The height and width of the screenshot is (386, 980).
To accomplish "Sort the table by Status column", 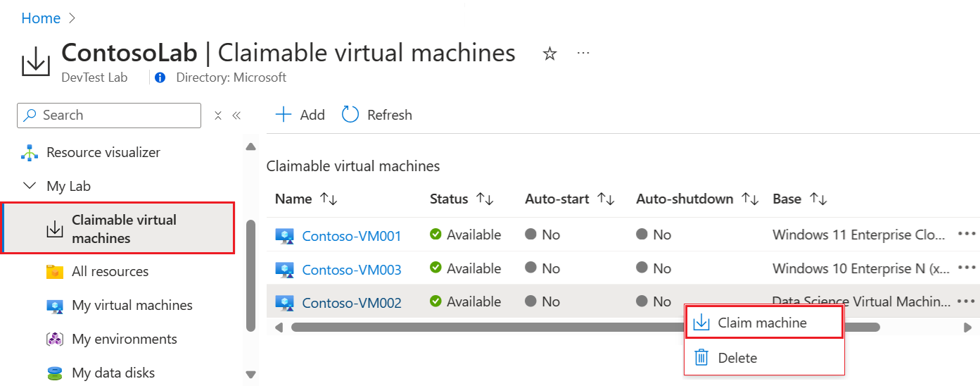I will pyautogui.click(x=485, y=199).
